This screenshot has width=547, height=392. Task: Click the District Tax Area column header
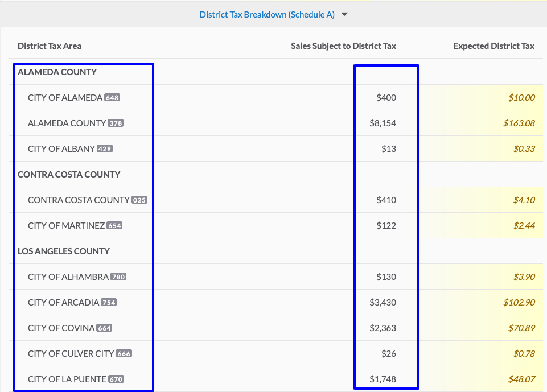(50, 46)
